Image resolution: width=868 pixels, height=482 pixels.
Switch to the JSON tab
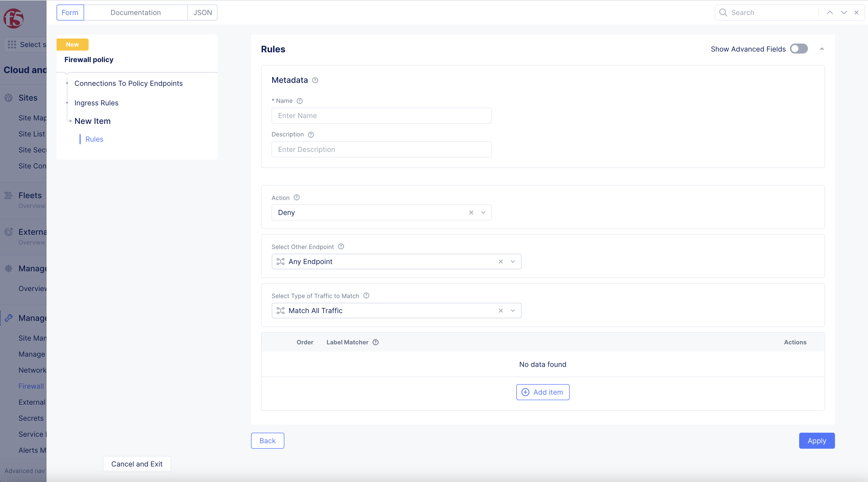[202, 13]
